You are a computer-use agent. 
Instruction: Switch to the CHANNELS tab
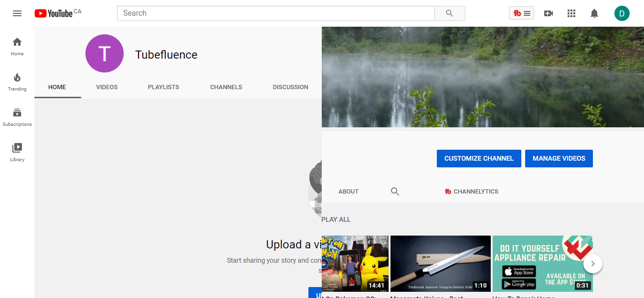(x=226, y=87)
